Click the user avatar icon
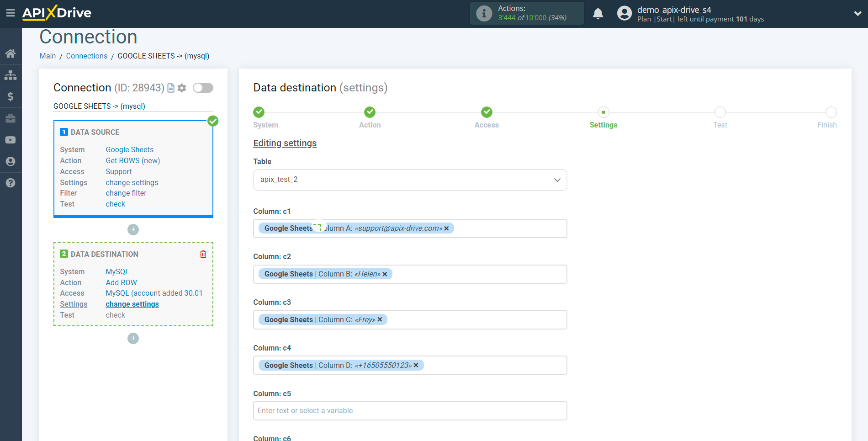The width and height of the screenshot is (868, 441). point(624,13)
